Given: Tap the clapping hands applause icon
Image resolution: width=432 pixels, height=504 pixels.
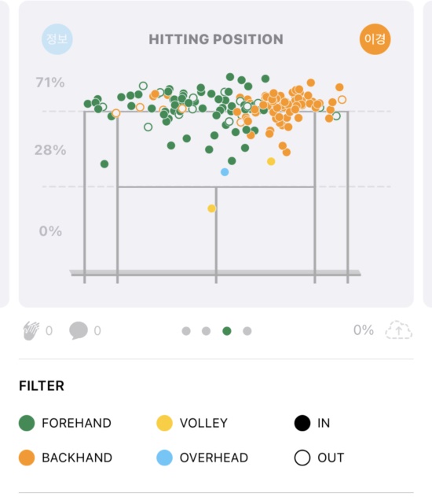Looking at the screenshot, I should (31, 330).
